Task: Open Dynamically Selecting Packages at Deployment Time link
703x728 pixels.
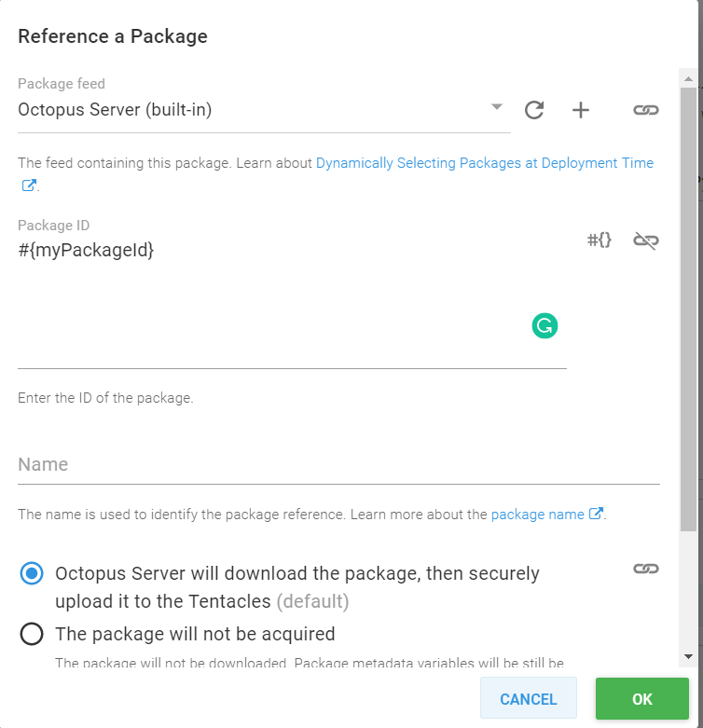Action: pyautogui.click(x=485, y=163)
